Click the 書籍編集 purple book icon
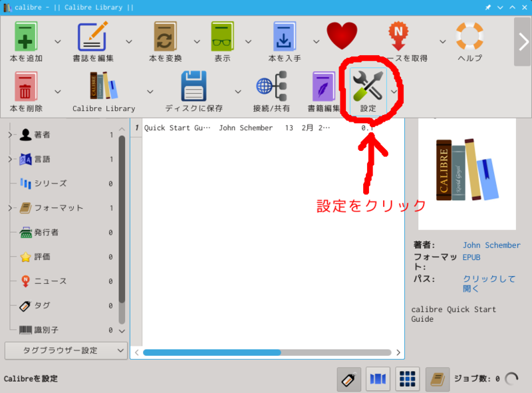The width and height of the screenshot is (532, 393). pos(323,86)
